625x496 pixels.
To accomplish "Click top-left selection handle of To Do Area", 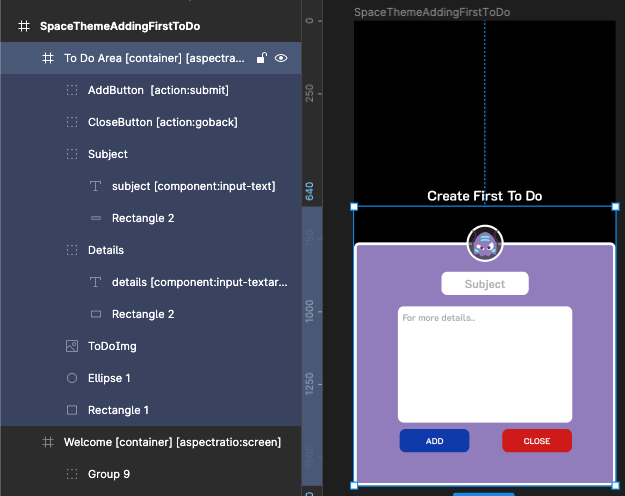I will point(354,207).
